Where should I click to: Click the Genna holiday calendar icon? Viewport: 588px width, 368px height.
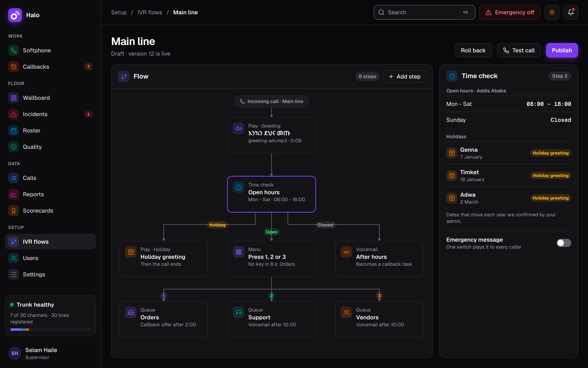[452, 153]
